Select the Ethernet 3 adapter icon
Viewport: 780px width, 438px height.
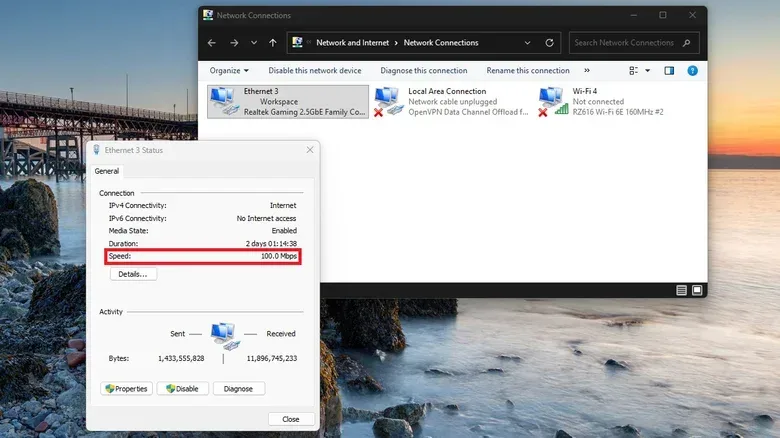point(225,101)
